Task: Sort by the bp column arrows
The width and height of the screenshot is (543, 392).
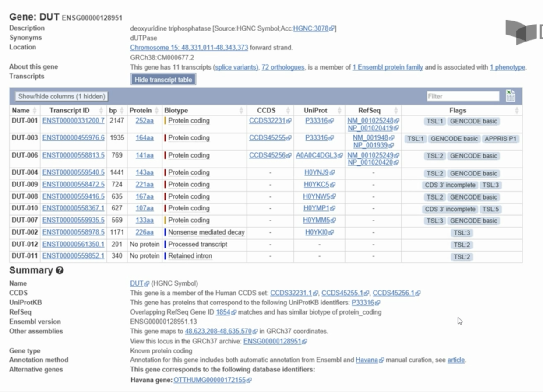Action: [x=122, y=110]
